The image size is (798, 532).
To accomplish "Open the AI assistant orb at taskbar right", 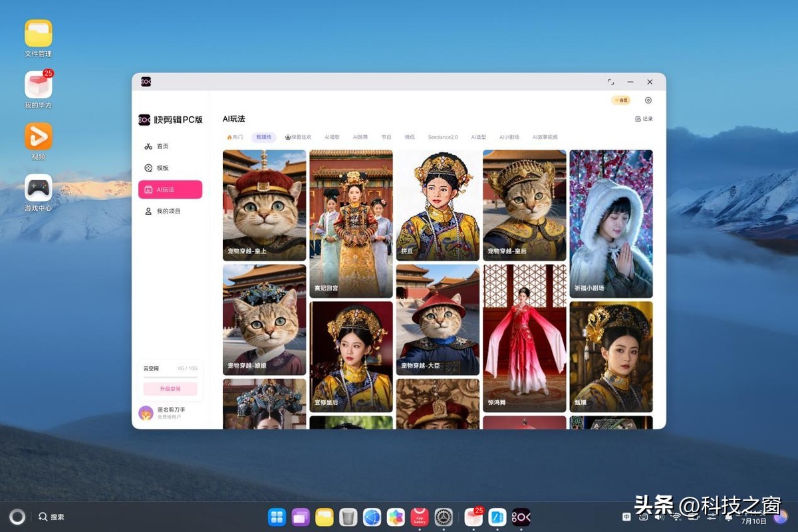I will tap(780, 517).
